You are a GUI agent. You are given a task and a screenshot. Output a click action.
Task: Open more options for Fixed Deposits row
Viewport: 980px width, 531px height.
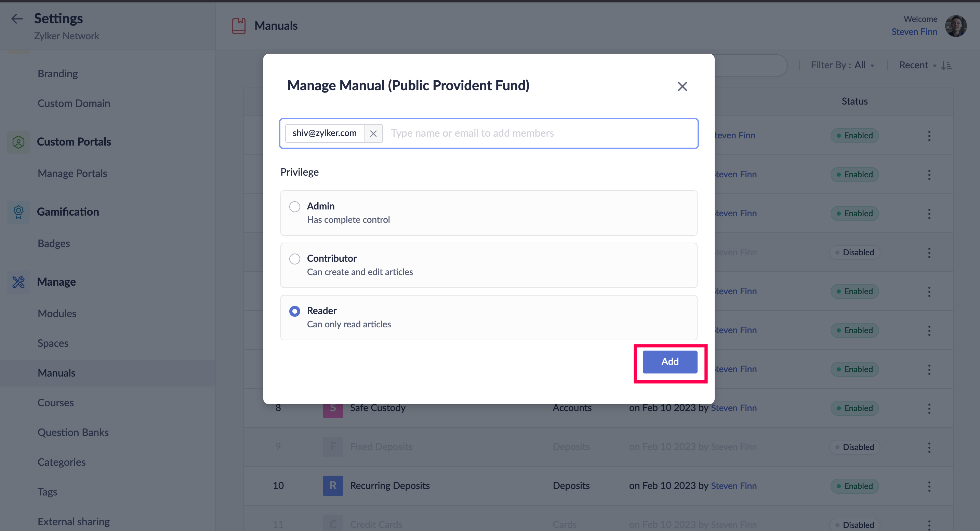pyautogui.click(x=929, y=447)
